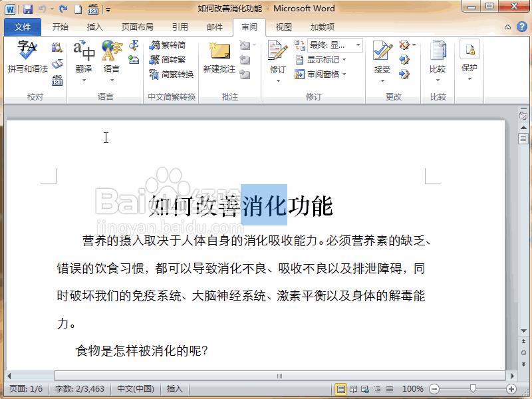
Task: Toggle the 修订 track changes button
Action: click(277, 57)
